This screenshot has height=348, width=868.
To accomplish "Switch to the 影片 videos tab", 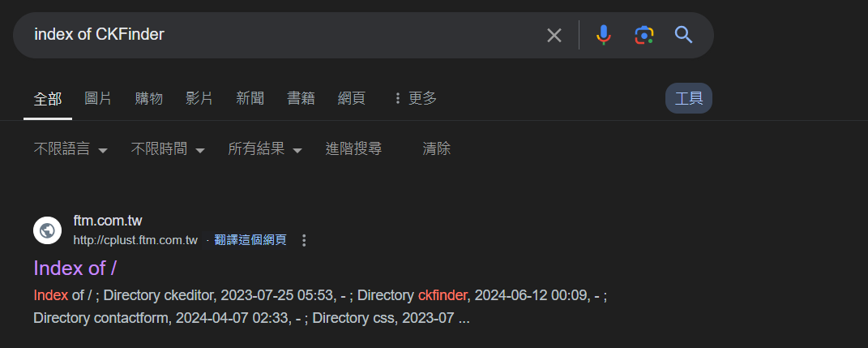I will pos(199,99).
